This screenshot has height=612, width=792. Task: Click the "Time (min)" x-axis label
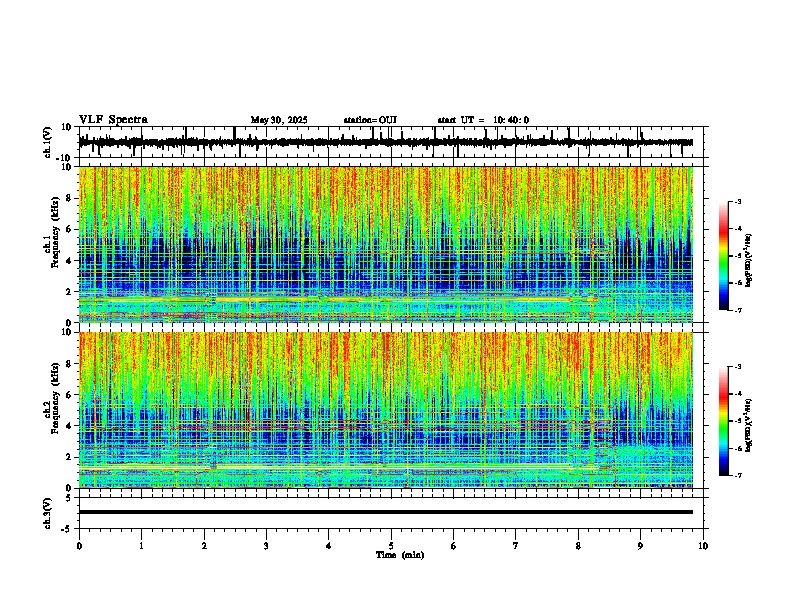(400, 555)
